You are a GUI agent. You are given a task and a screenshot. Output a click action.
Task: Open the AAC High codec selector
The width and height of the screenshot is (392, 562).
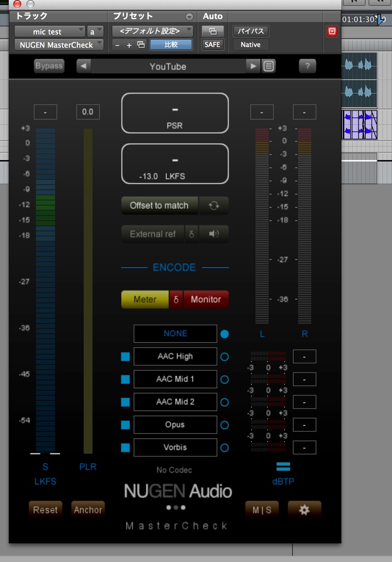click(175, 356)
